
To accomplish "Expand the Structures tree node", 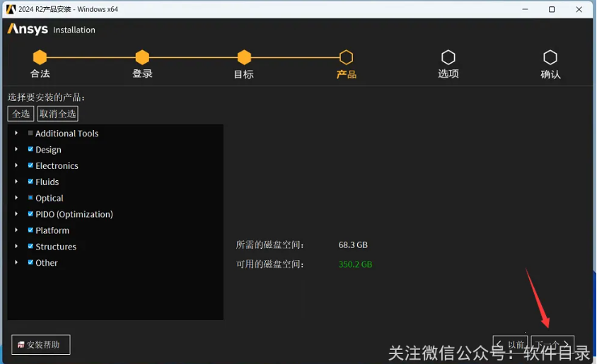I will point(16,247).
